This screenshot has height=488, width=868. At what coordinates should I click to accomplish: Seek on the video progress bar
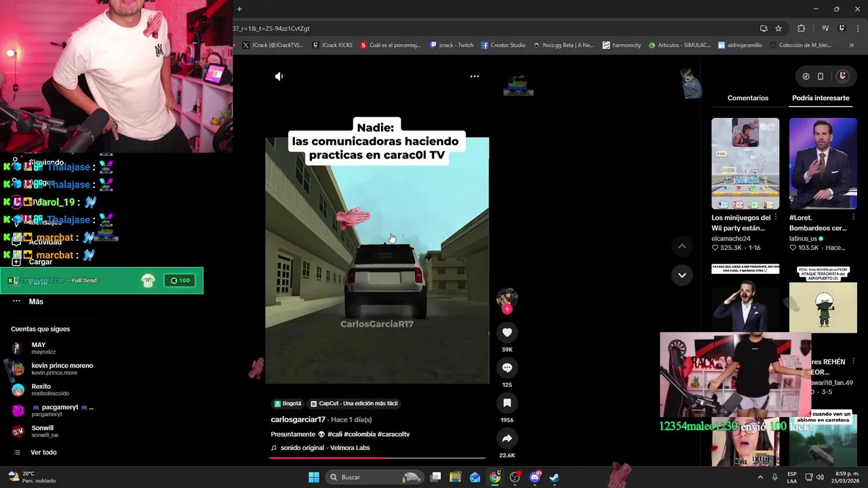click(x=377, y=458)
